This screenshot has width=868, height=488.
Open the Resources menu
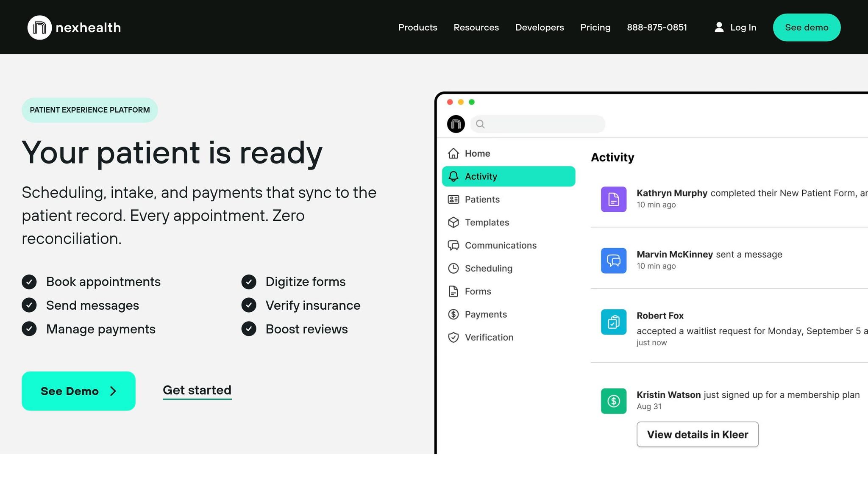tap(476, 28)
